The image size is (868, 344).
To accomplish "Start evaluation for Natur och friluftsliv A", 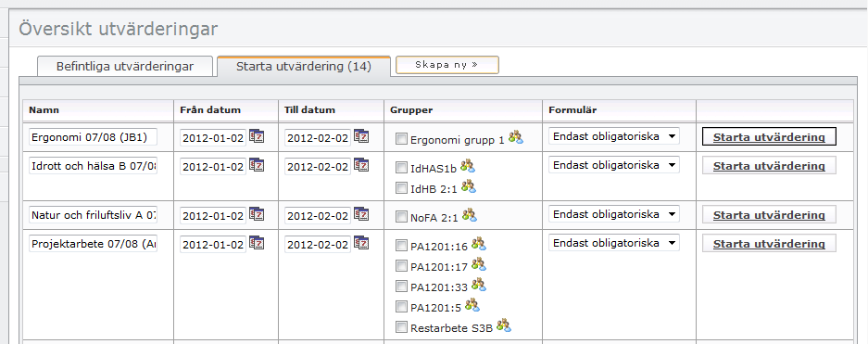I will tap(769, 214).
